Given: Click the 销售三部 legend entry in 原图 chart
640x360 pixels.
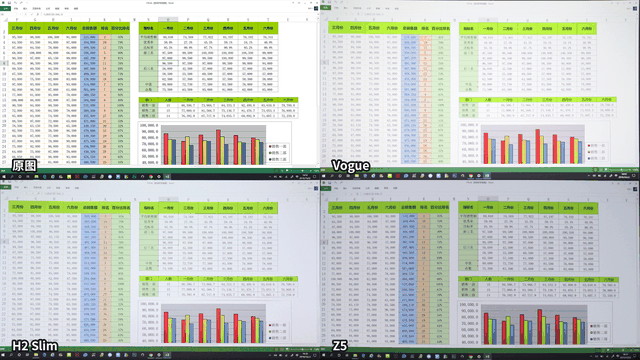Looking at the screenshot, I should [278, 159].
